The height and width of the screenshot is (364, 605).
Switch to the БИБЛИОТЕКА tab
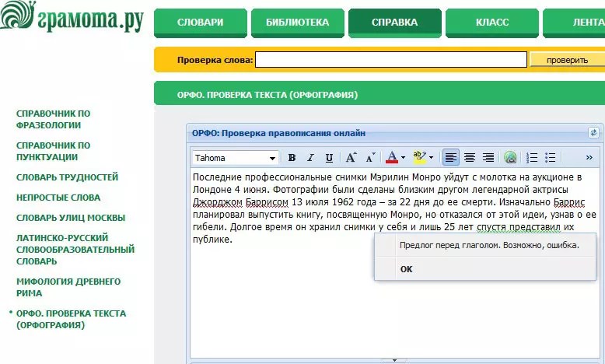click(x=297, y=23)
